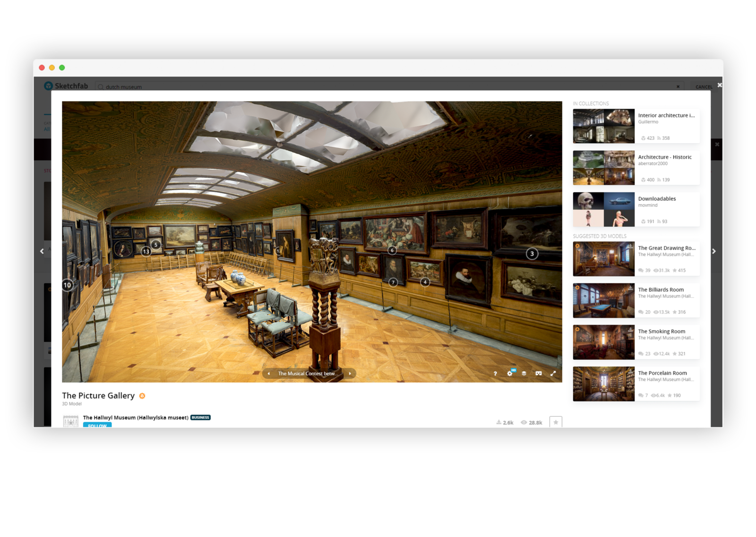Image resolution: width=756 pixels, height=537 pixels.
Task: Clear the dutch museum search with the X
Action: 678,87
